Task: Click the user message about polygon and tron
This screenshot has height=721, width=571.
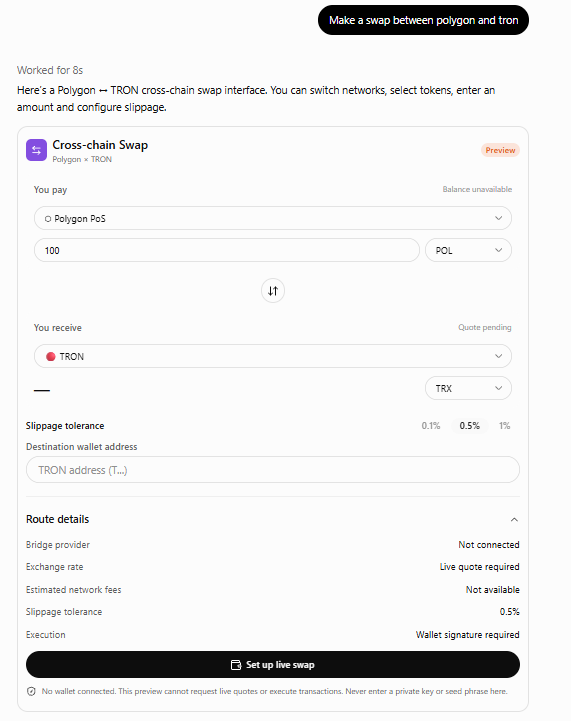Action: 423,20
